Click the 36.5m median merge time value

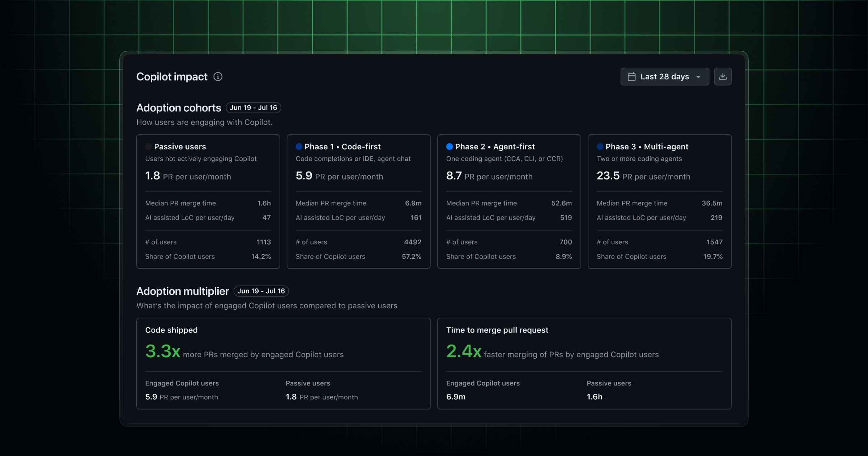[712, 203]
